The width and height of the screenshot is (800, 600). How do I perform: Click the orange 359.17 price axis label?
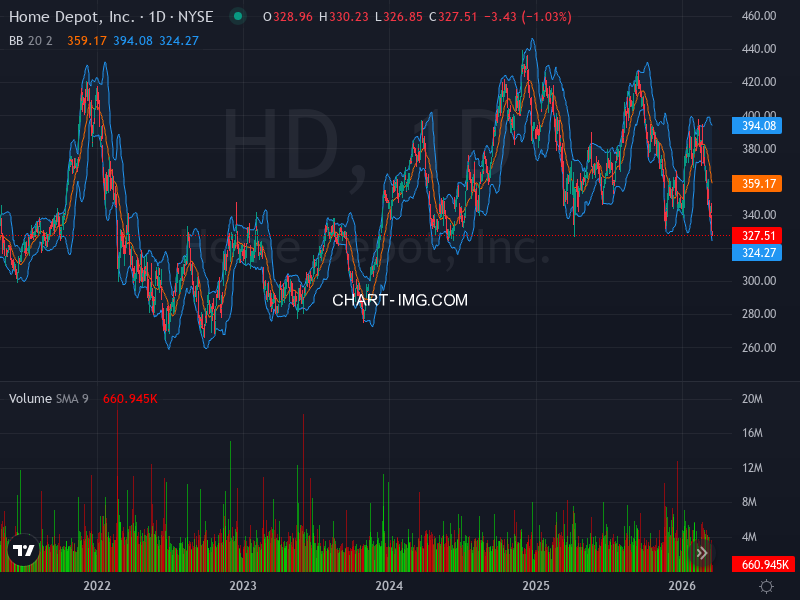[757, 183]
